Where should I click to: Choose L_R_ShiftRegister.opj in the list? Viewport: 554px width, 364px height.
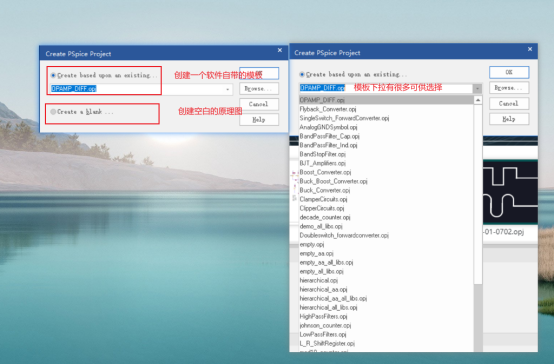(x=386, y=344)
